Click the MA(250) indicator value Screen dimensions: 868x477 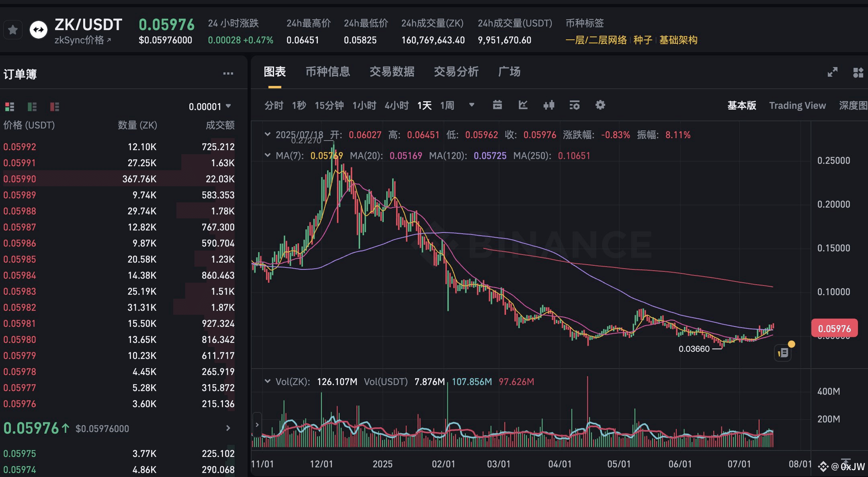574,156
